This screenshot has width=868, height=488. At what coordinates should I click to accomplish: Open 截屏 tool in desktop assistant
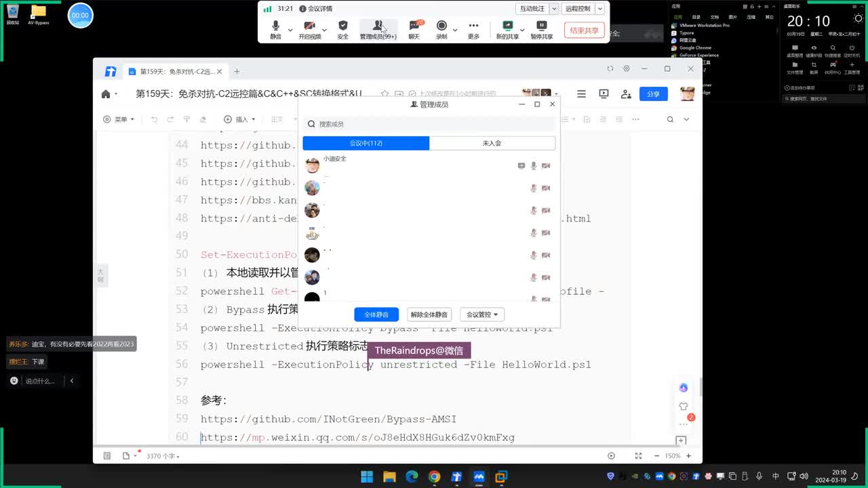(x=814, y=68)
